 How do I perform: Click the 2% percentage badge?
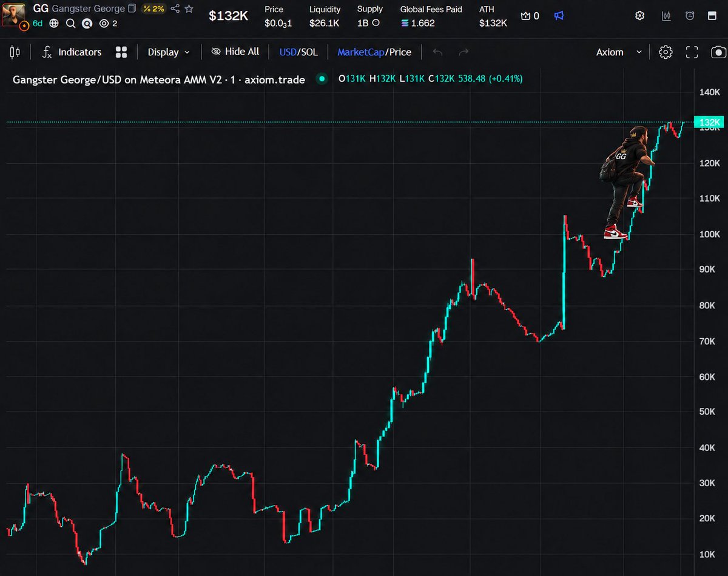point(153,8)
